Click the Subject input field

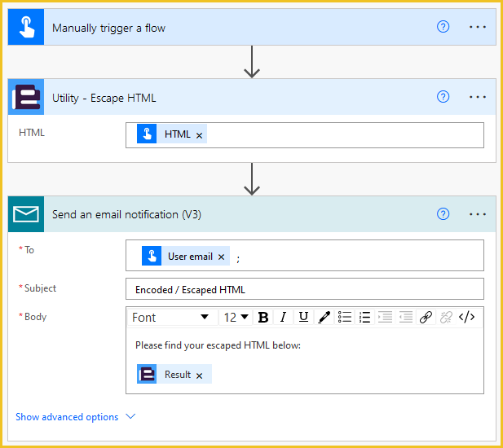pos(304,289)
